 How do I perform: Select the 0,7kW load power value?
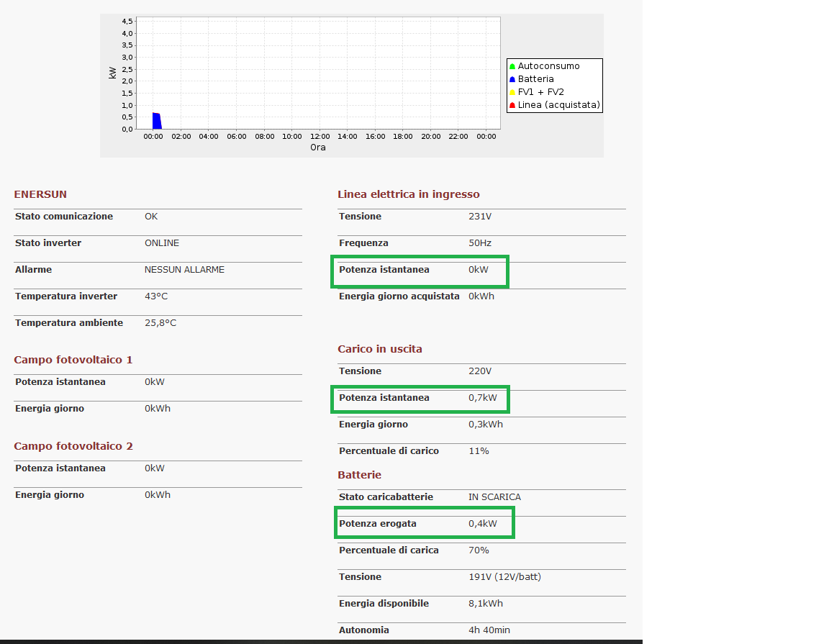click(482, 398)
